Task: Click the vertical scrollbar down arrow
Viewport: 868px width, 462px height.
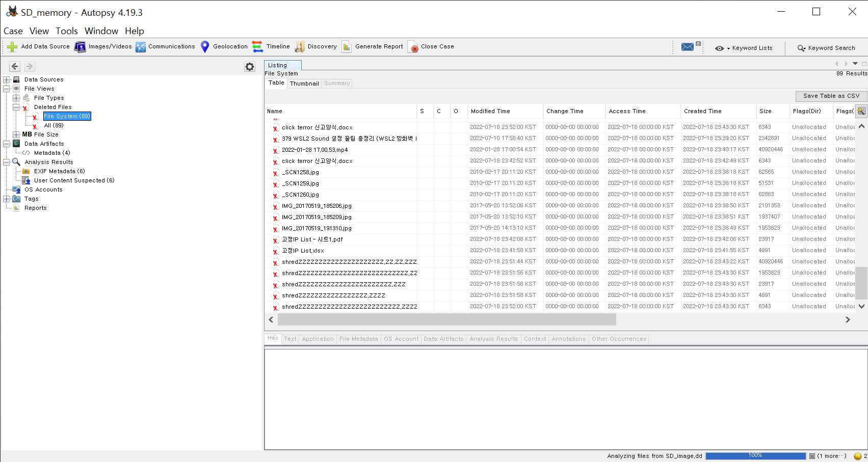Action: 861,306
